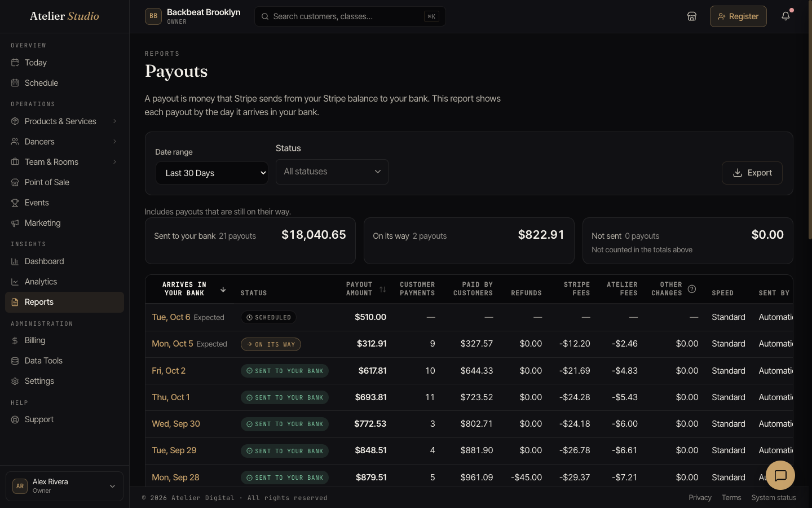The width and height of the screenshot is (812, 508).
Task: Click the Marketing megaphone icon
Action: coord(15,223)
